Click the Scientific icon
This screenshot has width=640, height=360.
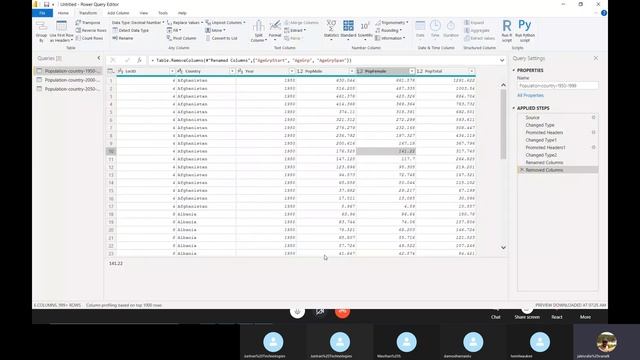pyautogui.click(x=364, y=26)
